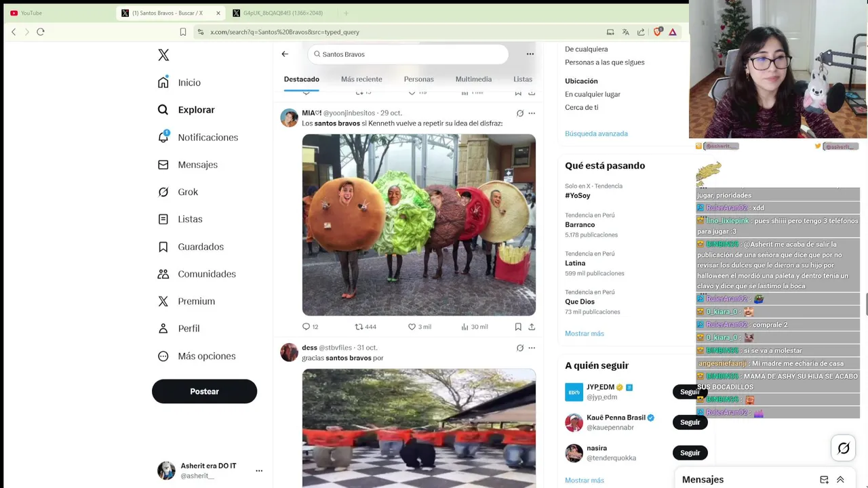Viewport: 868px width, 488px height.
Task: Open Listas from sidebar
Action: pos(180,219)
